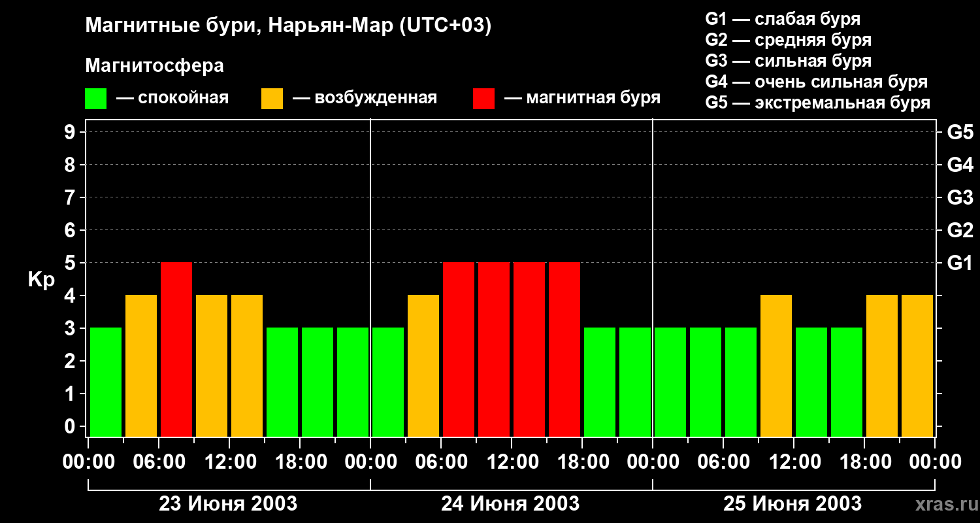Click the yellow 23 June 03:00–06:00 bar
The width and height of the screenshot is (980, 523).
[141, 365]
